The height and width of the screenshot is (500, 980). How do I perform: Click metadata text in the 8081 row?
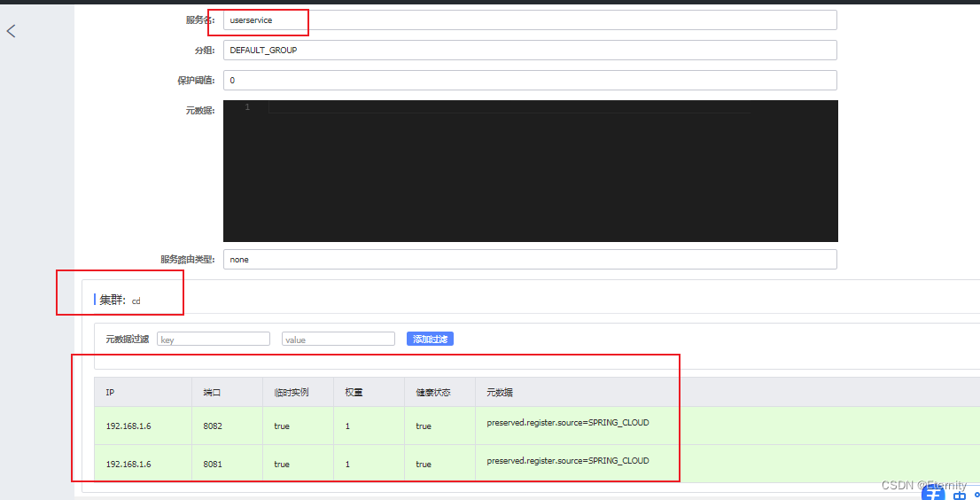(567, 461)
